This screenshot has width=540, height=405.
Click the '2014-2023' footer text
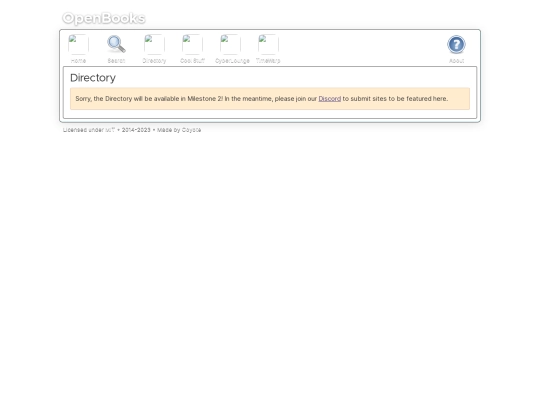click(136, 130)
